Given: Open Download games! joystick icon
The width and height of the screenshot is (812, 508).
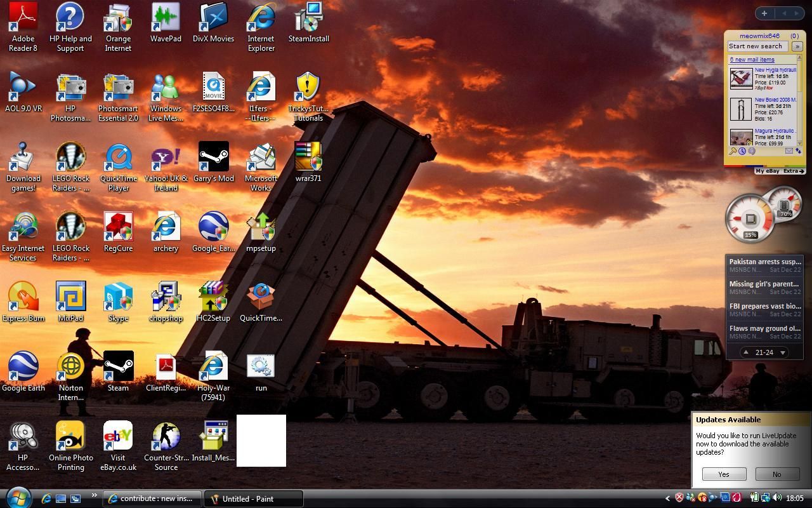Looking at the screenshot, I should [23, 167].
